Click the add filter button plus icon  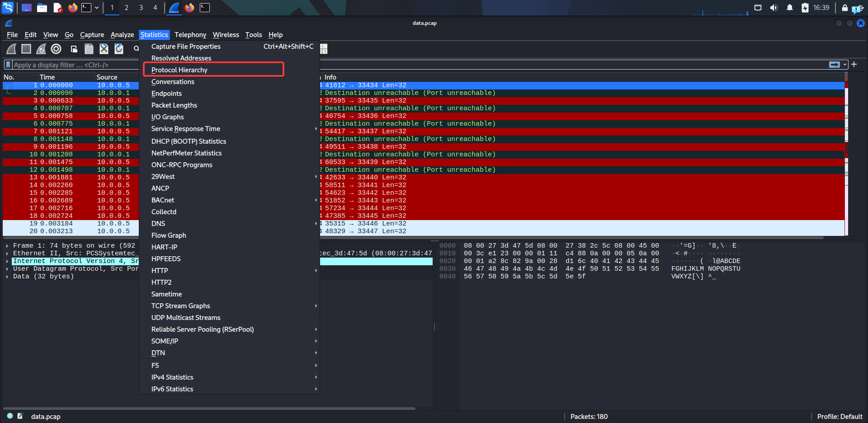854,65
